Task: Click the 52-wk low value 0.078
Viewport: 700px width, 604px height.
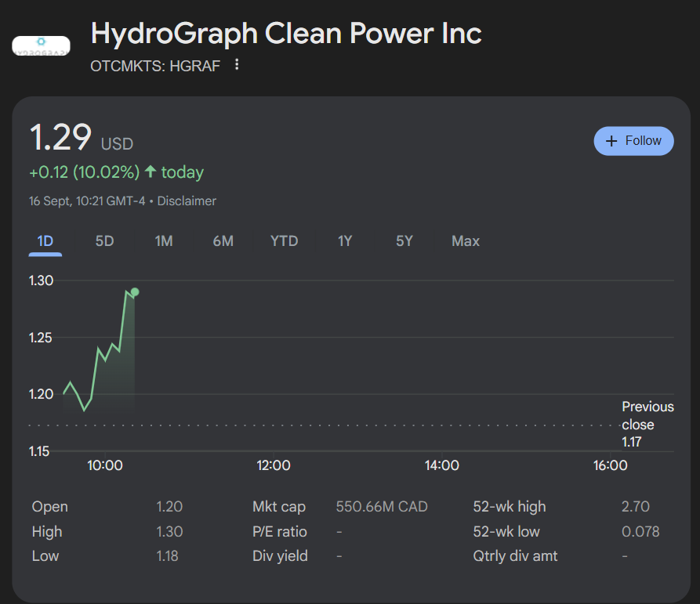Action: [x=640, y=532]
